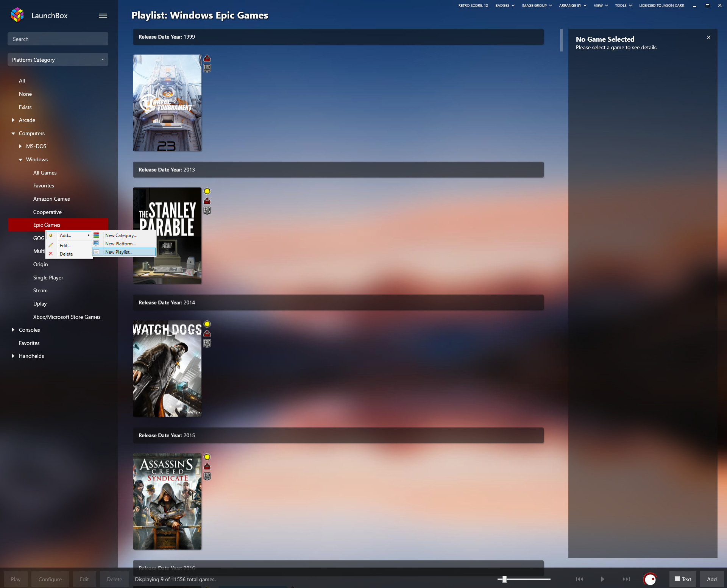Collapse the Computers tree node

(x=13, y=133)
